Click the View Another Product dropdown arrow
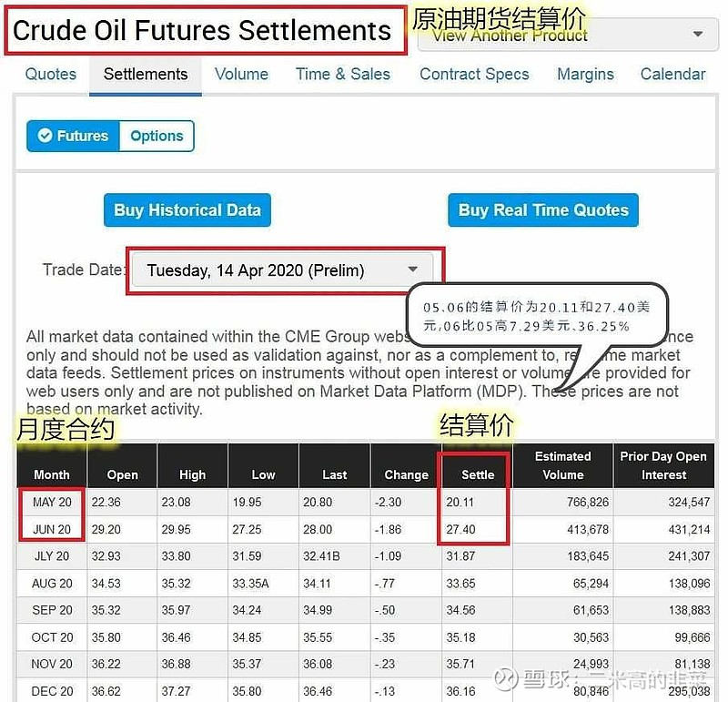 [697, 34]
